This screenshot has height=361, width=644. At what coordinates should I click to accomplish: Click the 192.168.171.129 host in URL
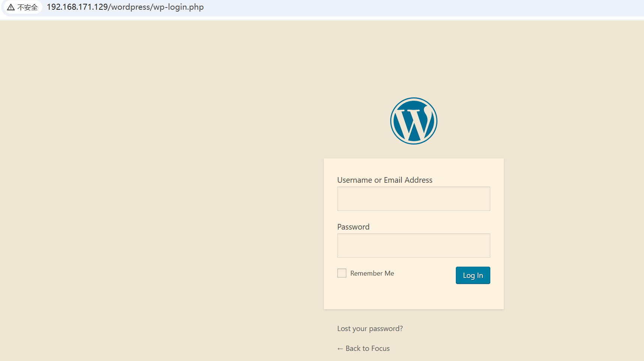[77, 7]
